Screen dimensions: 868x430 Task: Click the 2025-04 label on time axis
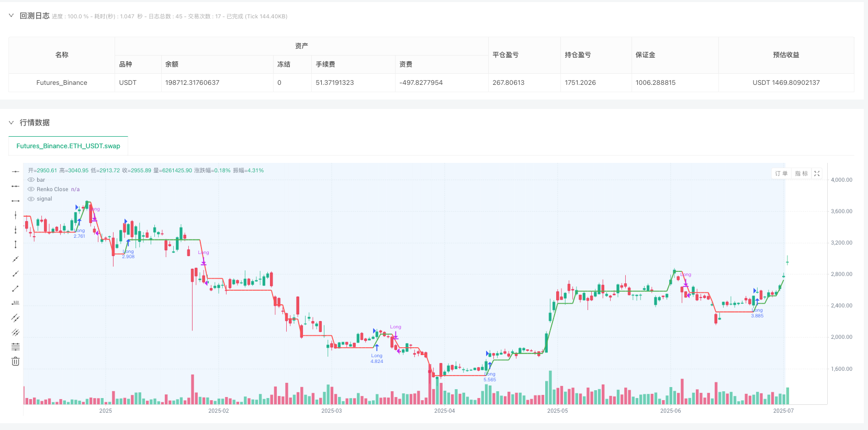[444, 411]
